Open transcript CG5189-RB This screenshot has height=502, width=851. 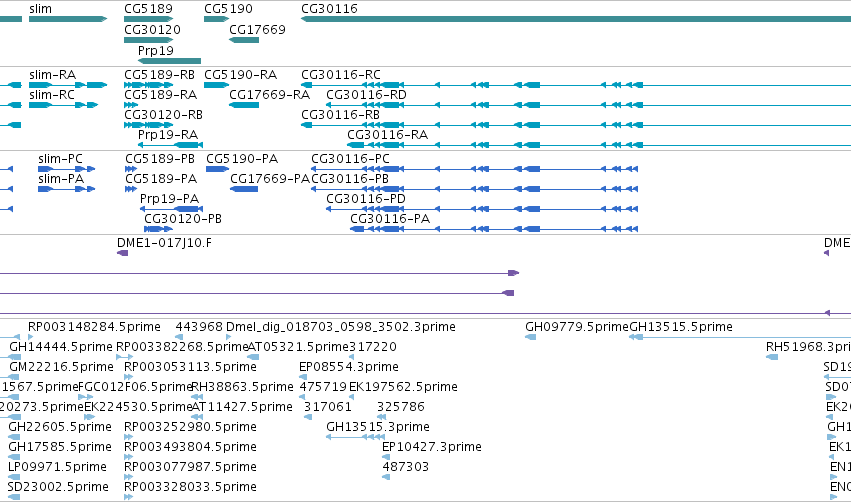pos(160,74)
